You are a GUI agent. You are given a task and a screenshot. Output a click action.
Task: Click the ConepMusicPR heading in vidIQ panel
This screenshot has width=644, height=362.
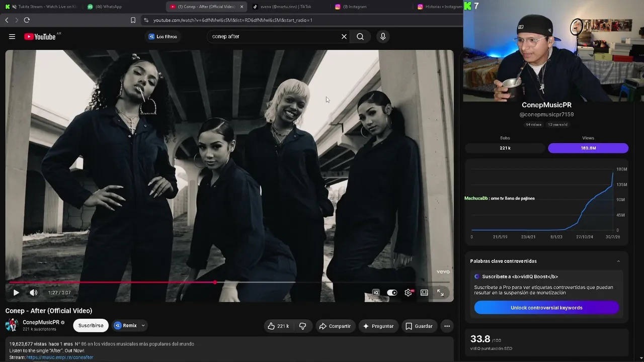[x=546, y=105]
